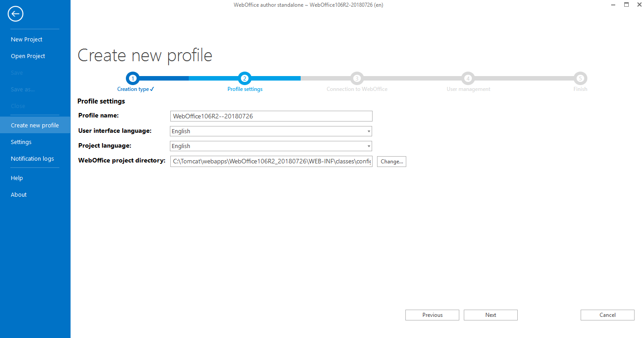Select the WebOffice project directory path field
This screenshot has height=338, width=644.
pos(271,161)
